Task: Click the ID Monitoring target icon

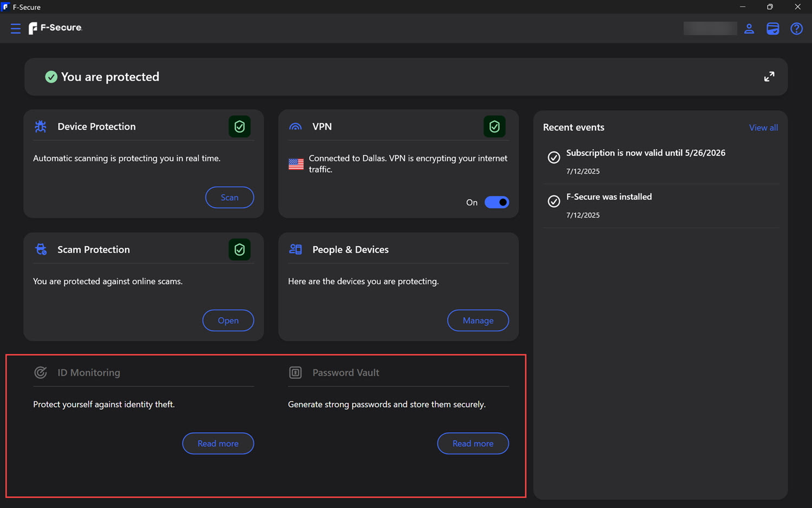Action: (x=41, y=373)
